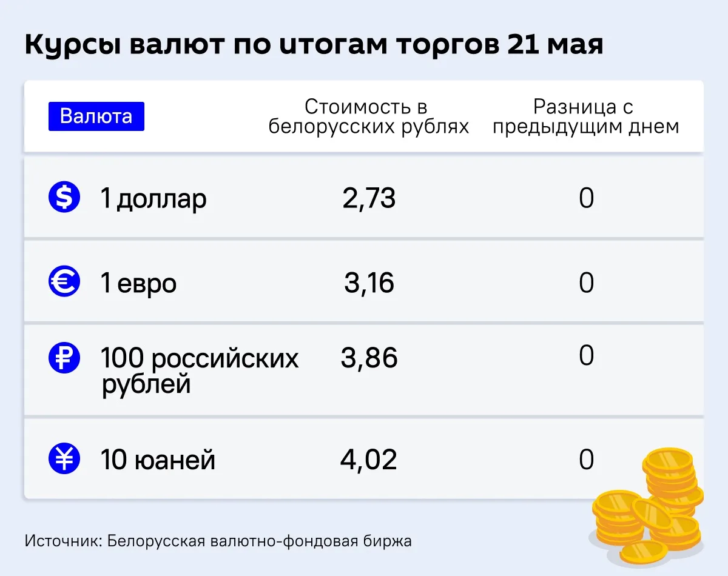
Task: Click the yuan symbol icon
Action: pos(64,459)
